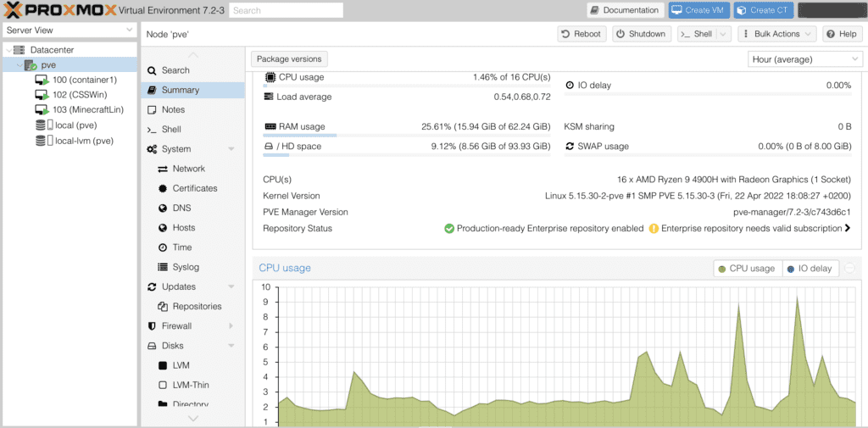Click the CSSWin VM monitor icon
The height and width of the screenshot is (428, 868).
click(42, 95)
